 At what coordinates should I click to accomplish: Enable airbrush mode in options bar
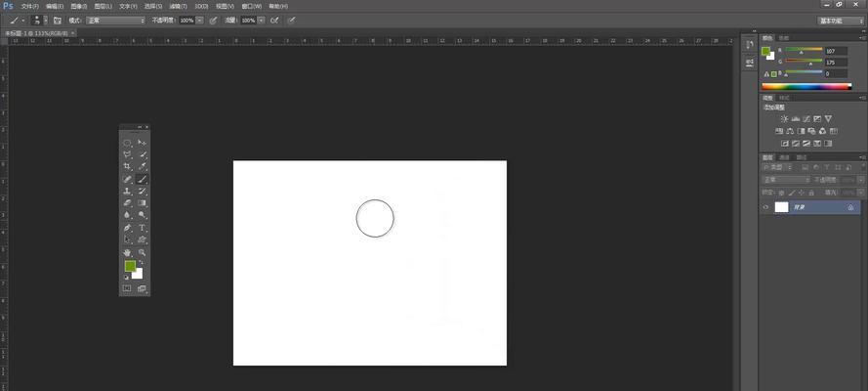pyautogui.click(x=274, y=20)
